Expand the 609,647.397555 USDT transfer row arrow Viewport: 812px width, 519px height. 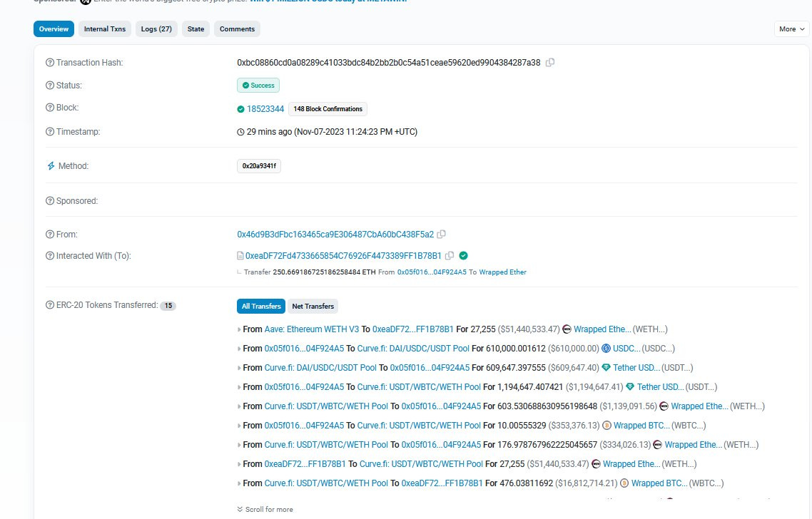coord(239,368)
